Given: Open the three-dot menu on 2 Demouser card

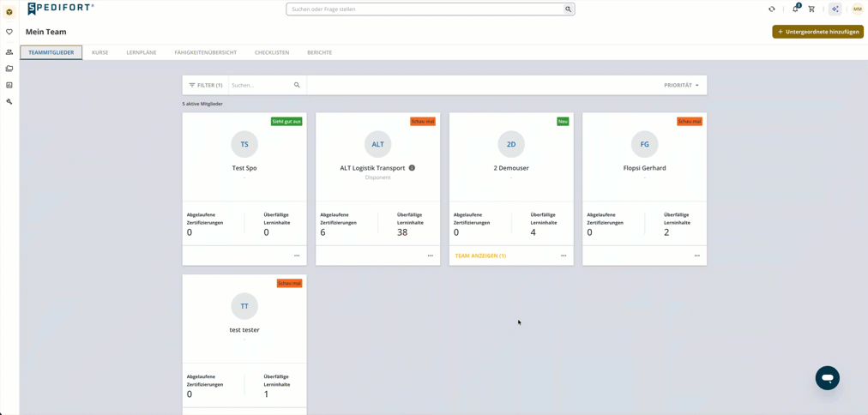Looking at the screenshot, I should click(564, 256).
